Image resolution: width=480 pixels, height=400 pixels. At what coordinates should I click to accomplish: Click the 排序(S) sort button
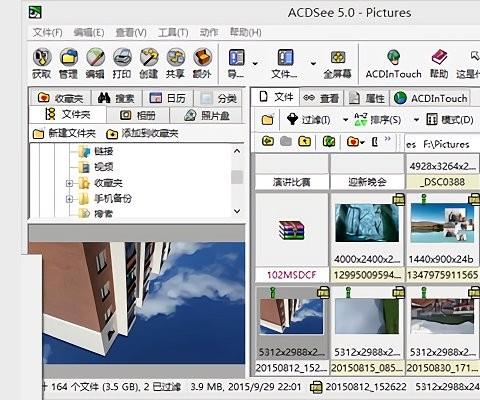pyautogui.click(x=377, y=119)
